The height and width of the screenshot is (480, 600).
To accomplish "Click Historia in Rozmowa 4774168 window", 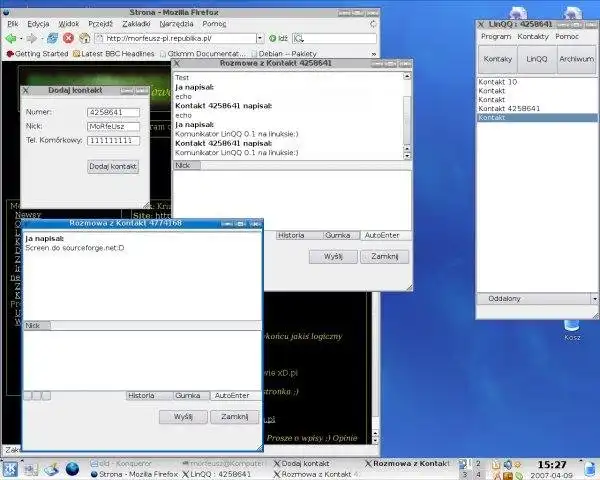I will [x=149, y=395].
